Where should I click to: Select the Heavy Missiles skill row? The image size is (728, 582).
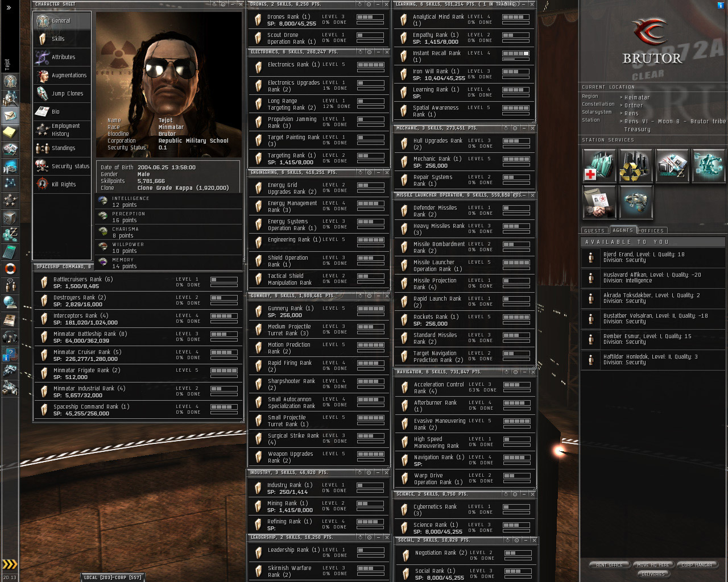pos(465,229)
